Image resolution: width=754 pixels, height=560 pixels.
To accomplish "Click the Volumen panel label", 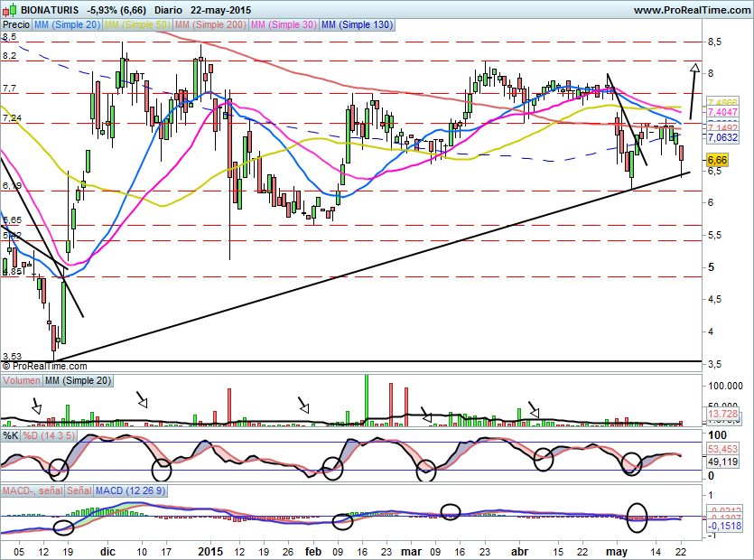I will pos(21,381).
